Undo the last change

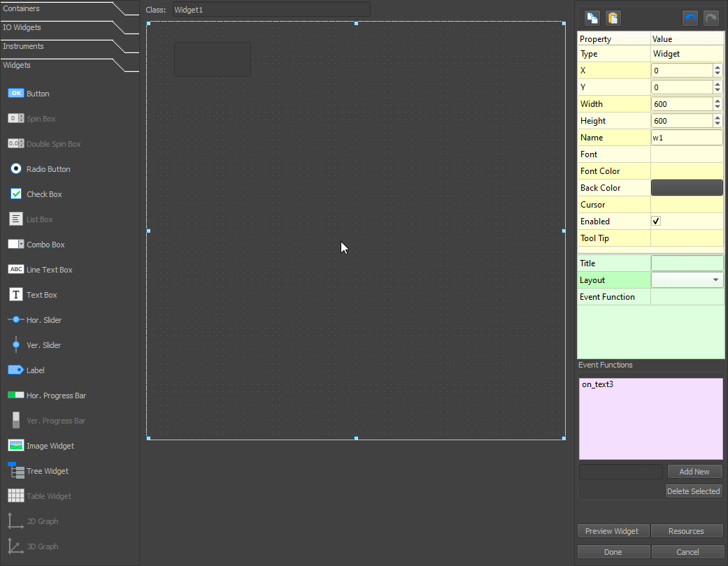click(690, 17)
